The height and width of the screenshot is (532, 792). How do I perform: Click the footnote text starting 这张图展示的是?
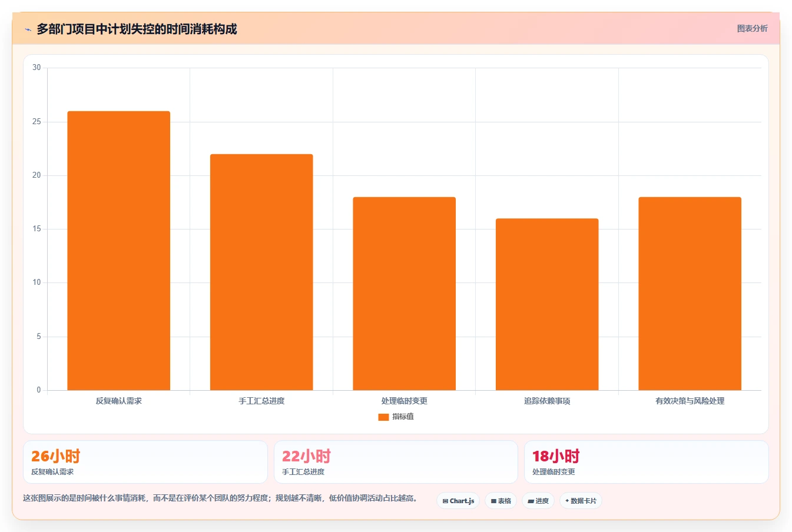point(222,498)
